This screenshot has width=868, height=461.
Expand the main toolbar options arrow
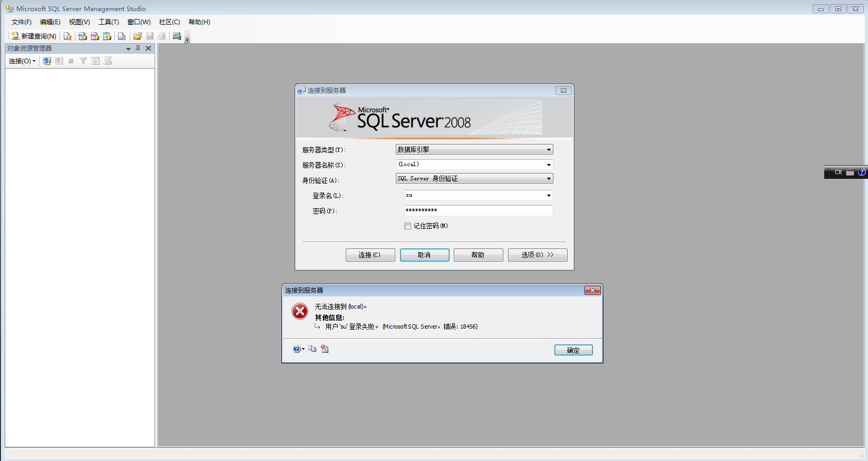[187, 39]
